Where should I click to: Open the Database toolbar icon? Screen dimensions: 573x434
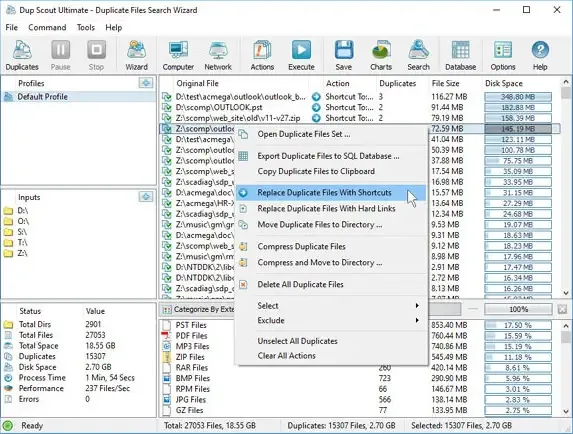460,55
